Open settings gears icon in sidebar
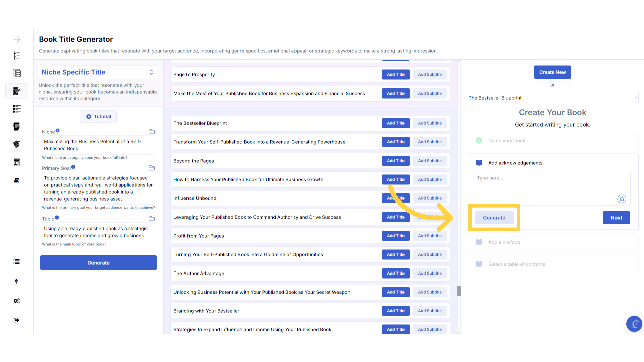This screenshot has height=362, width=644. (16, 301)
